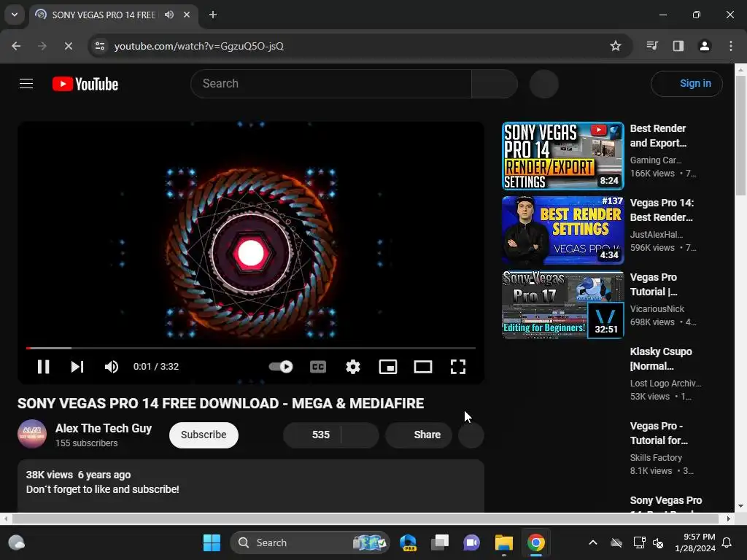Image resolution: width=747 pixels, height=560 pixels.
Task: Switch to theater mode
Action: point(422,367)
